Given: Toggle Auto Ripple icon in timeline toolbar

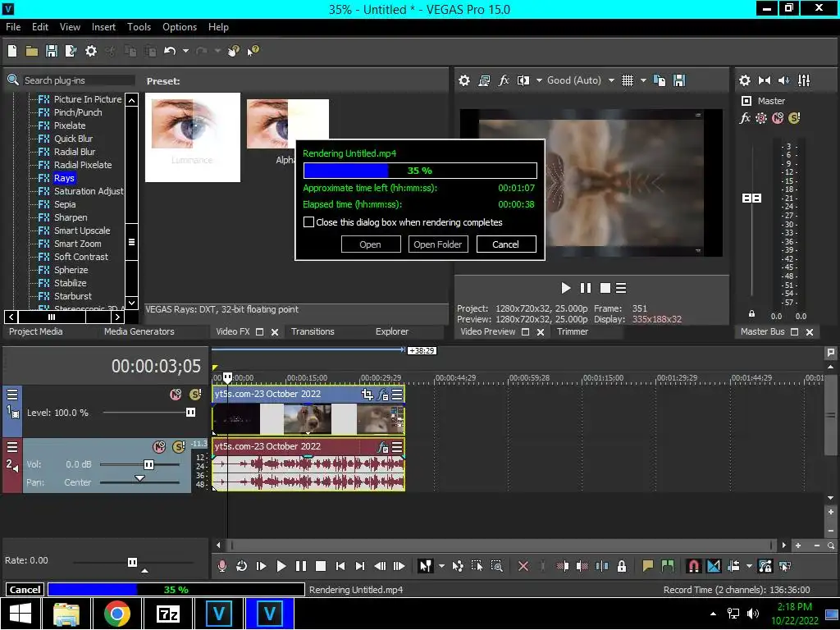Looking at the screenshot, I should 733,566.
